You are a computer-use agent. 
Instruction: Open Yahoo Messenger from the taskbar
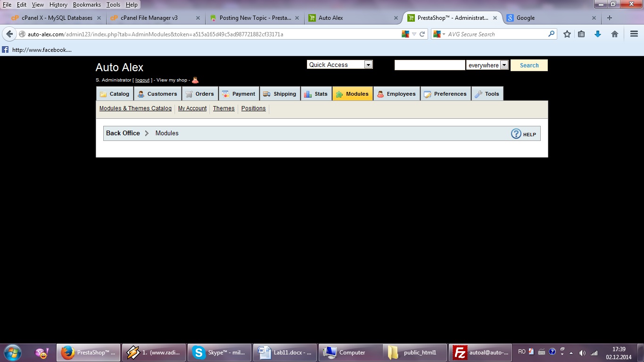[41, 353]
